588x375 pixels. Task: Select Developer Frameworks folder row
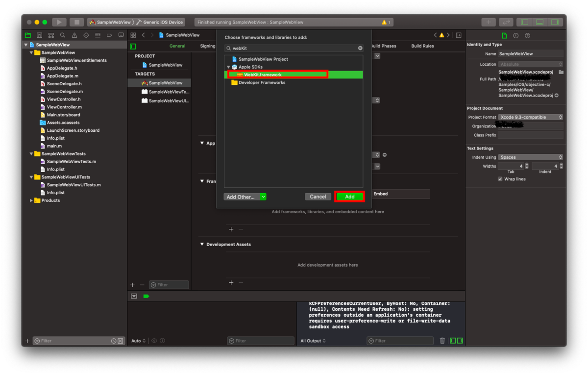[x=294, y=82]
